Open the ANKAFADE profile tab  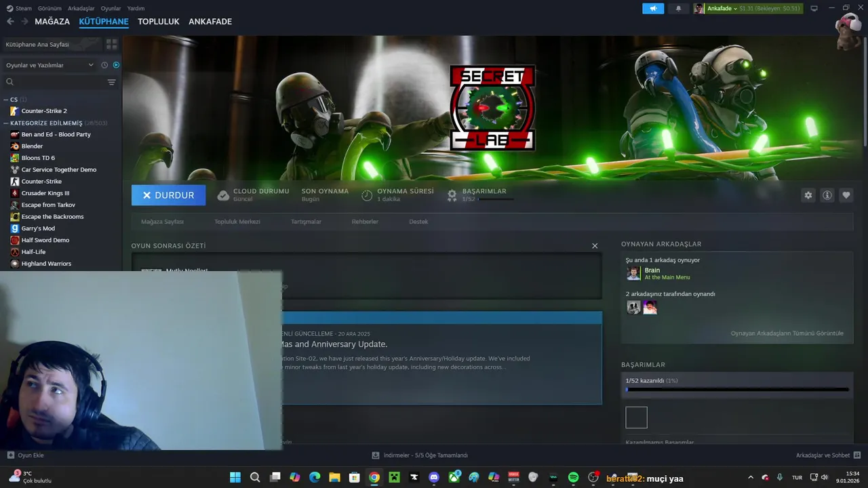210,22
